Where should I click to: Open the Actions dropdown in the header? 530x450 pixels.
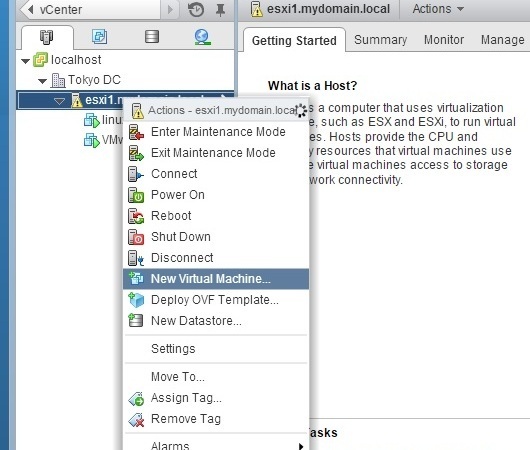click(x=438, y=9)
